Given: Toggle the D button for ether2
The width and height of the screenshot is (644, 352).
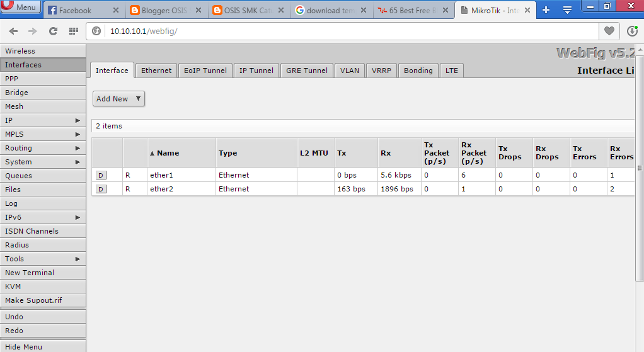Looking at the screenshot, I should (101, 189).
